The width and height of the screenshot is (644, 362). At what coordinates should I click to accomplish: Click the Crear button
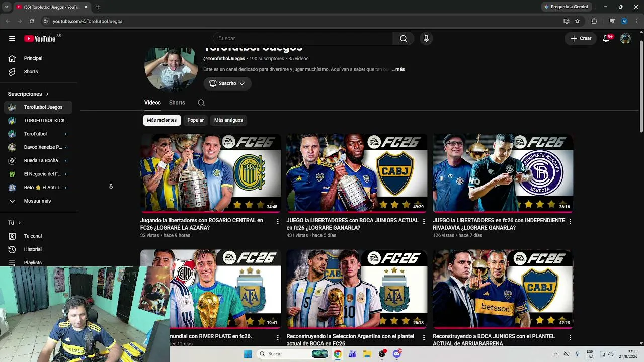581,39
